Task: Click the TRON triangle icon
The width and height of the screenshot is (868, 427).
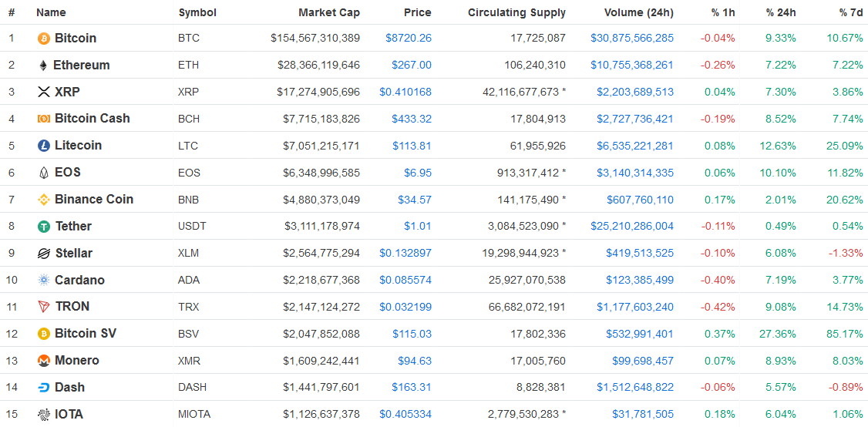Action: (x=44, y=307)
